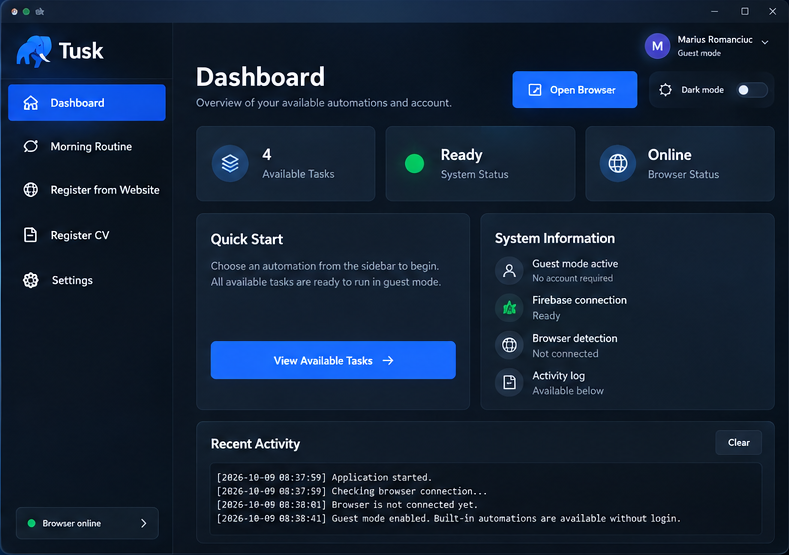Image resolution: width=789 pixels, height=555 pixels.
Task: Click the Activity log document icon
Action: (x=509, y=382)
